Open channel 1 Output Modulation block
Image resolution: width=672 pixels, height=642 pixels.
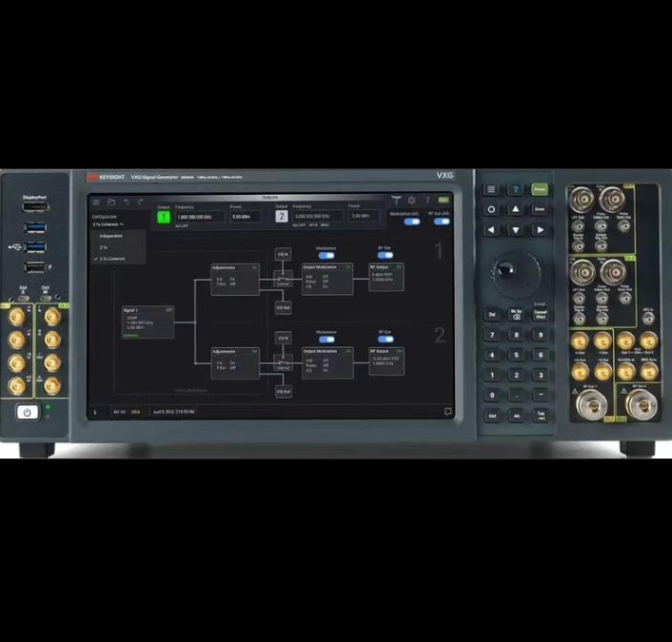pos(327,279)
